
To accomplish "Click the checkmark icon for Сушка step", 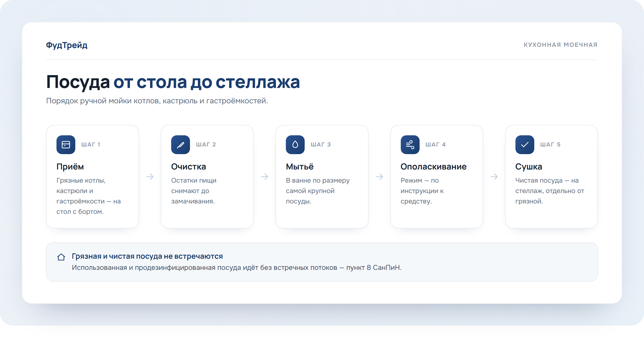I will [x=525, y=145].
